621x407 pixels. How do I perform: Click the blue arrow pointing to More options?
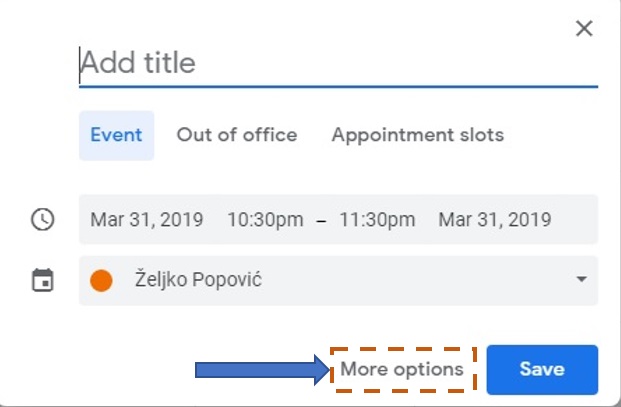pos(262,371)
